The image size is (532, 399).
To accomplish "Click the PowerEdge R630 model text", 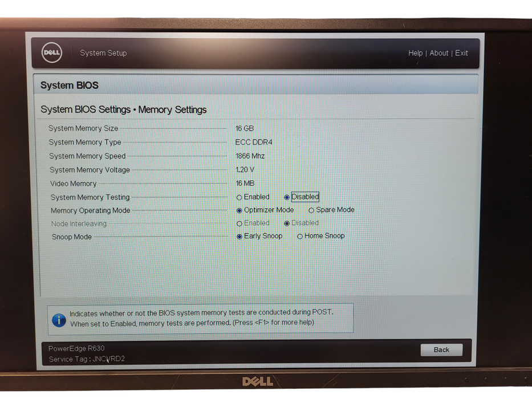I will [x=76, y=348].
